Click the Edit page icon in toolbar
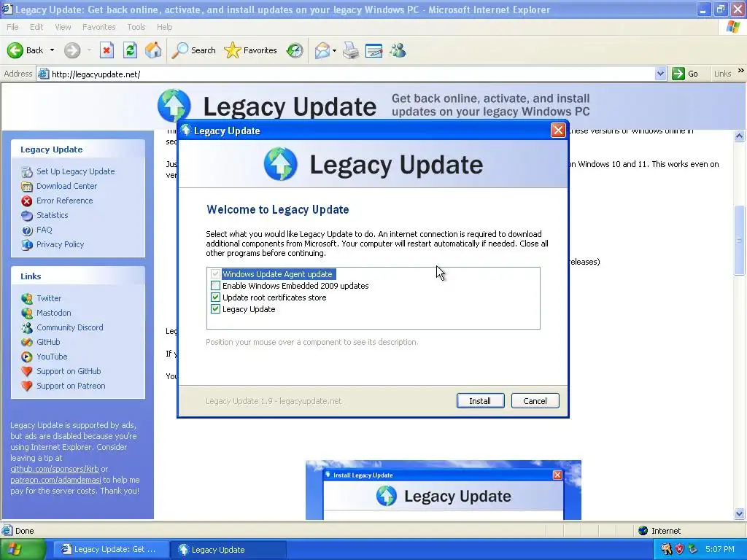Viewport: 747px width, 560px height. 374,50
